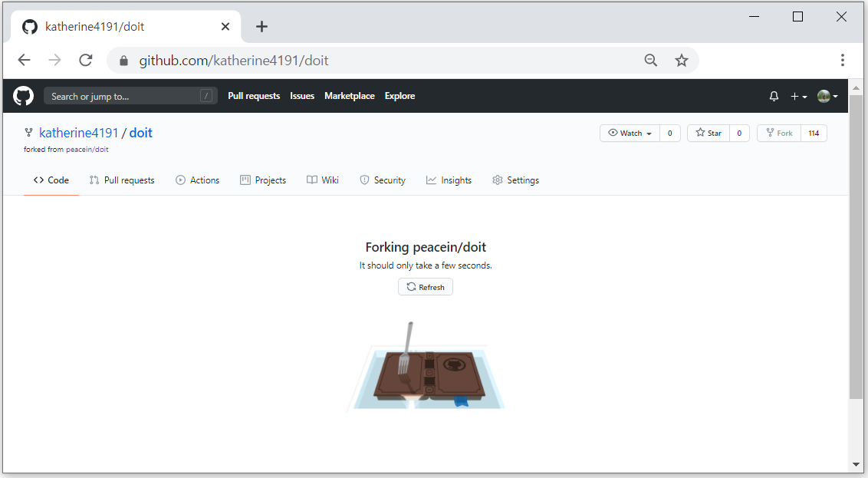Viewport: 868px width, 478px height.
Task: Switch to the Wiki tab
Action: pyautogui.click(x=323, y=180)
